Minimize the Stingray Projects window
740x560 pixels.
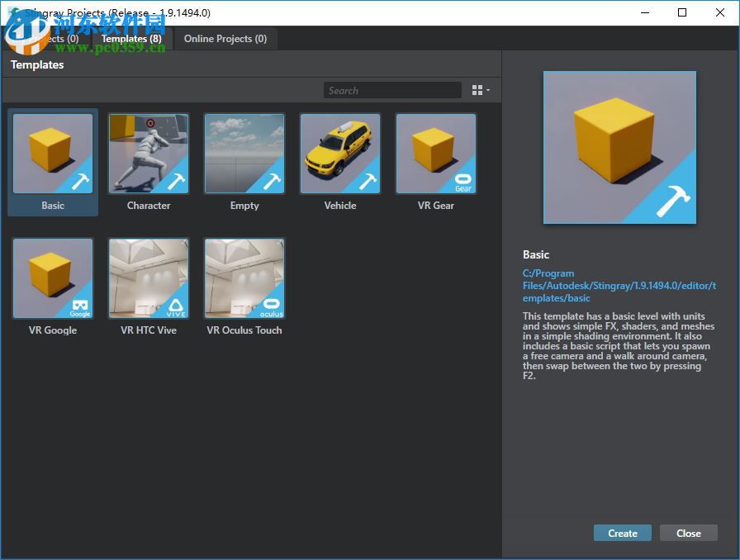pyautogui.click(x=644, y=12)
